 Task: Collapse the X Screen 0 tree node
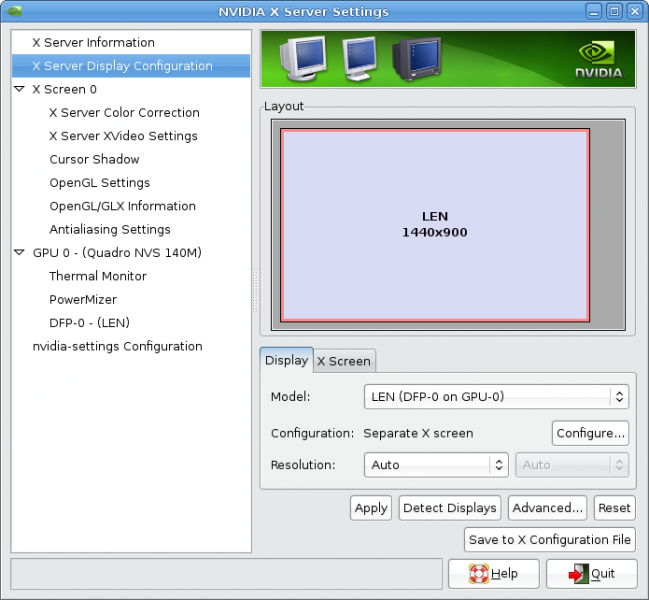point(19,89)
